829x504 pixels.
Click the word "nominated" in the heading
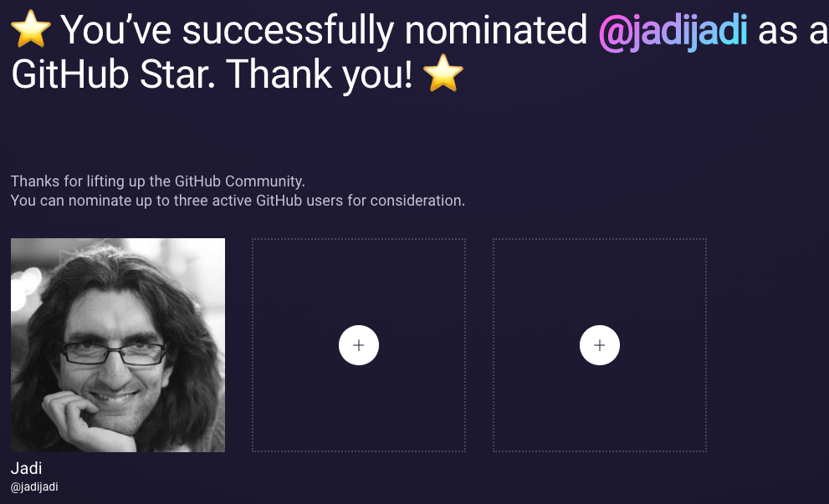click(x=496, y=30)
